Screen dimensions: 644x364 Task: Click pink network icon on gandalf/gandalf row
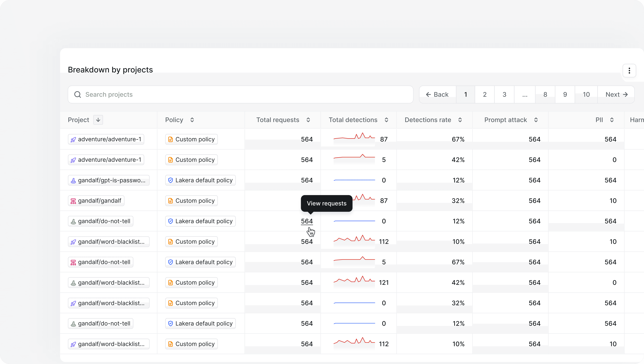(x=73, y=201)
